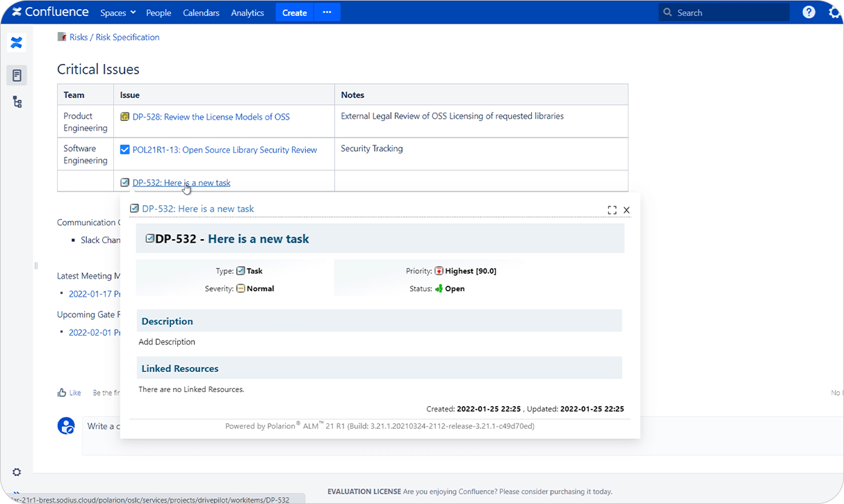Open the sidebar settings gear at bottom
Image resolution: width=844 pixels, height=504 pixels.
pyautogui.click(x=17, y=472)
